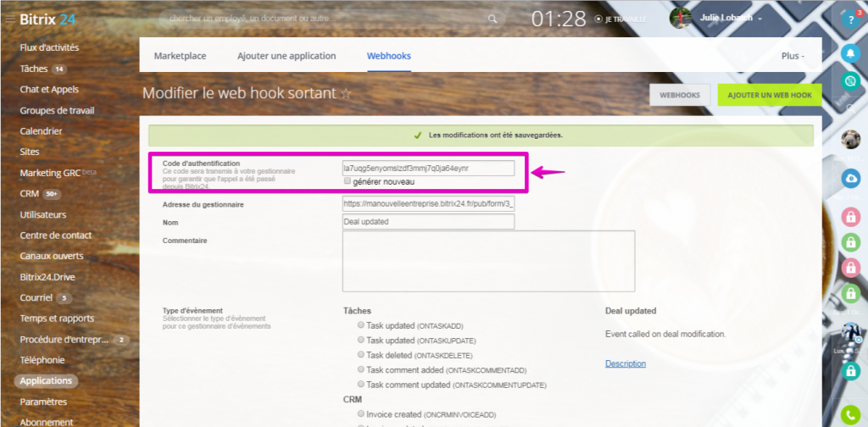Click the magnifier icon in top search bar
The image size is (868, 427).
click(x=492, y=19)
